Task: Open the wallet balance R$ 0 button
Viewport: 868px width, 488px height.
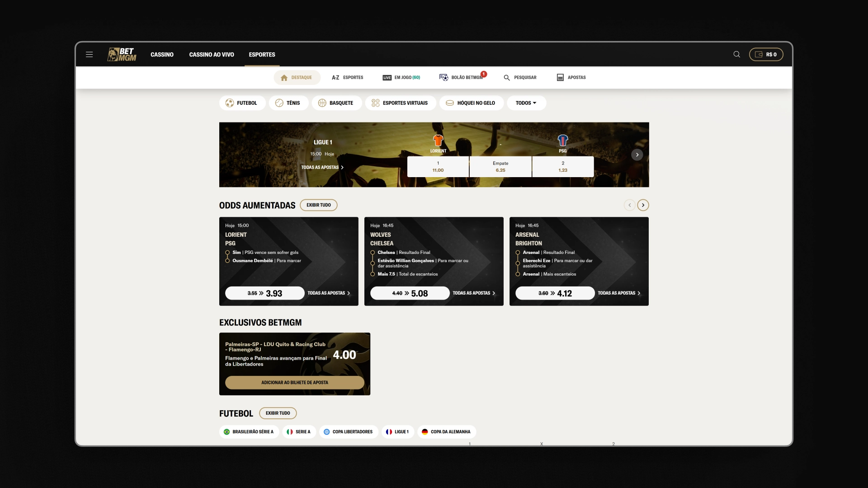Action: pyautogui.click(x=766, y=55)
